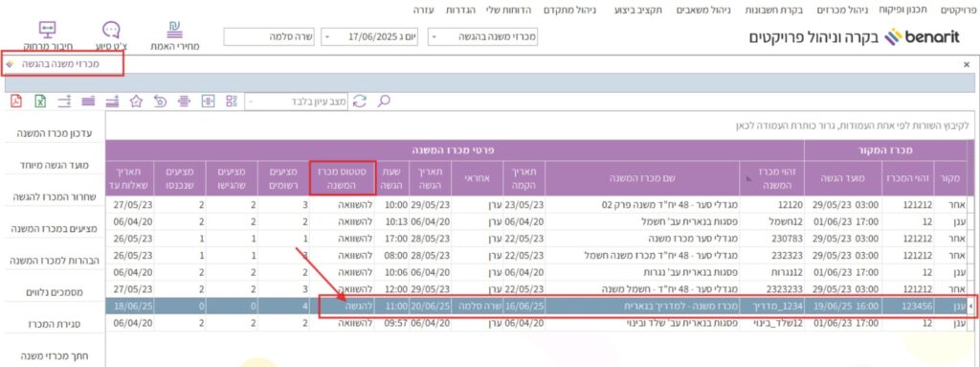The width and height of the screenshot is (980, 367).
Task: Sort by שעת הגשה column header
Action: [x=391, y=178]
